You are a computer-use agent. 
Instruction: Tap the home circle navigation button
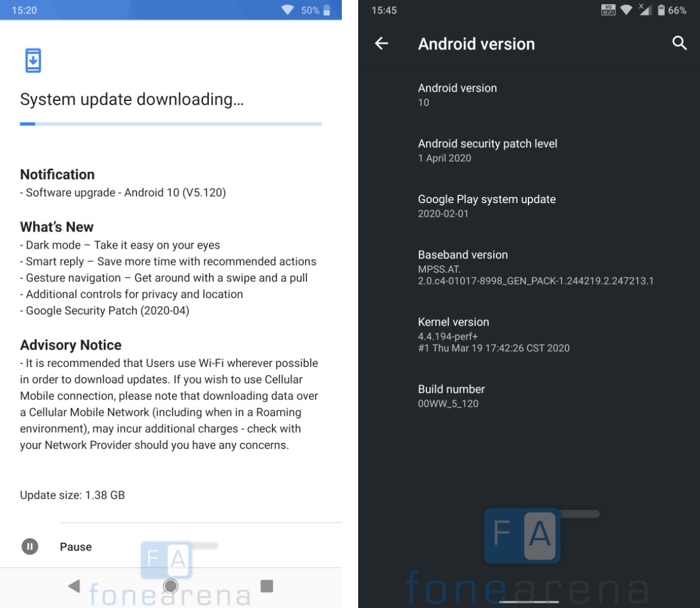(171, 586)
